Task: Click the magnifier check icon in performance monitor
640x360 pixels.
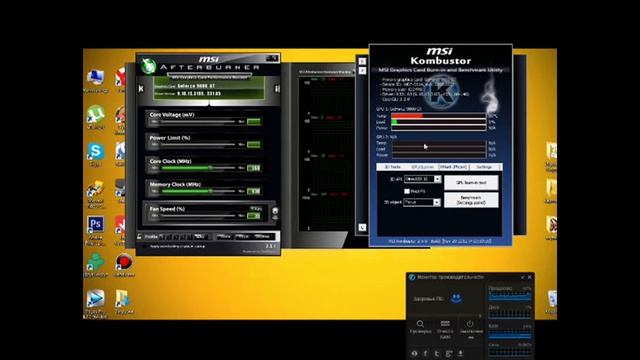Action: click(420, 324)
